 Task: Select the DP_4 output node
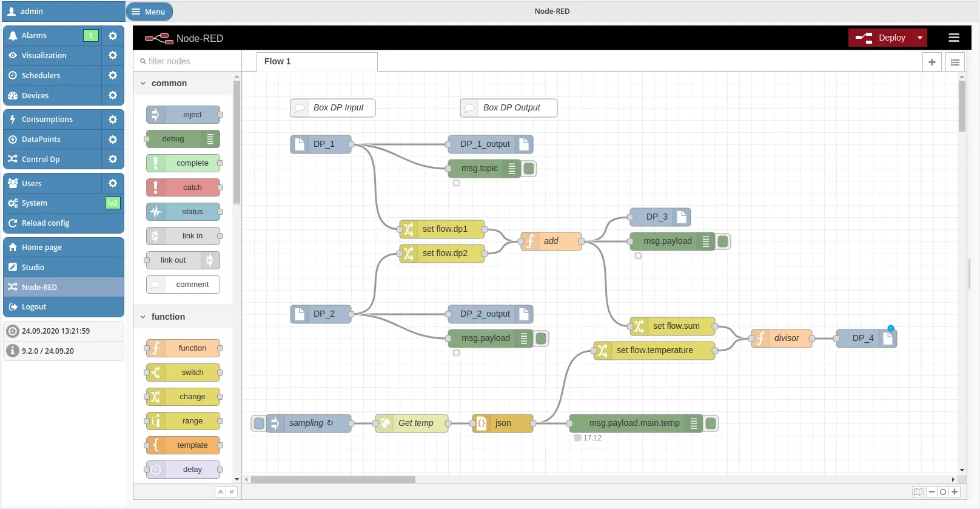pyautogui.click(x=866, y=339)
